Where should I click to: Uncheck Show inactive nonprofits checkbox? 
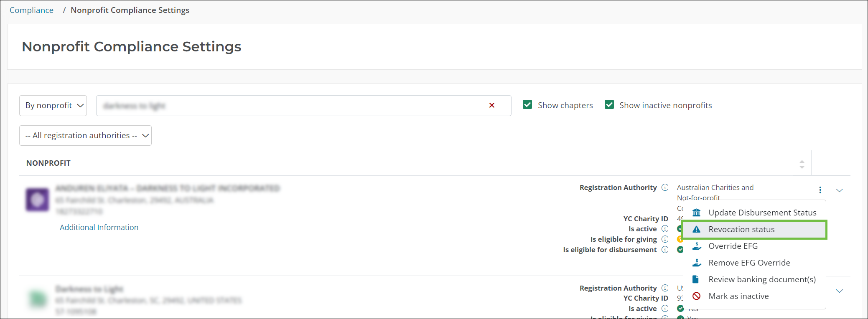click(x=609, y=105)
